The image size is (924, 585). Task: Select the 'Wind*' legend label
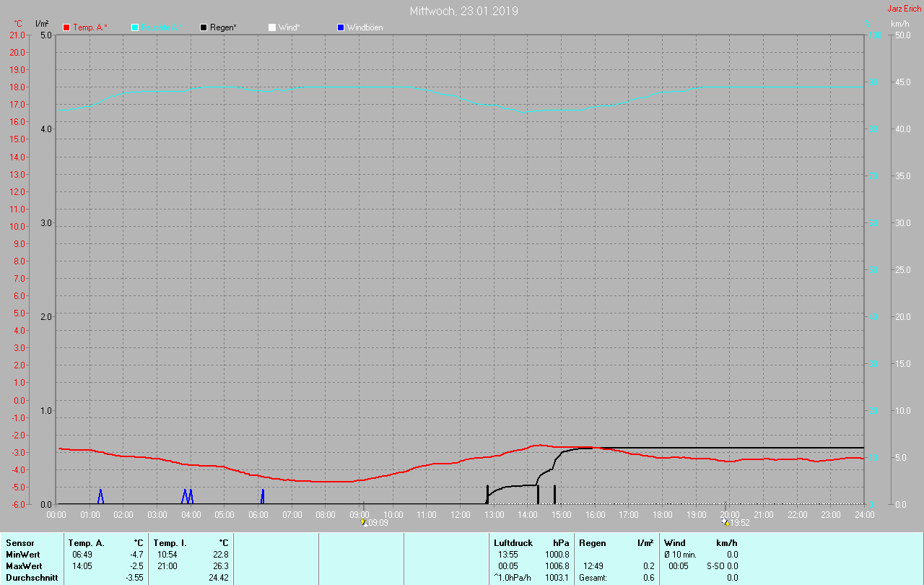289,27
